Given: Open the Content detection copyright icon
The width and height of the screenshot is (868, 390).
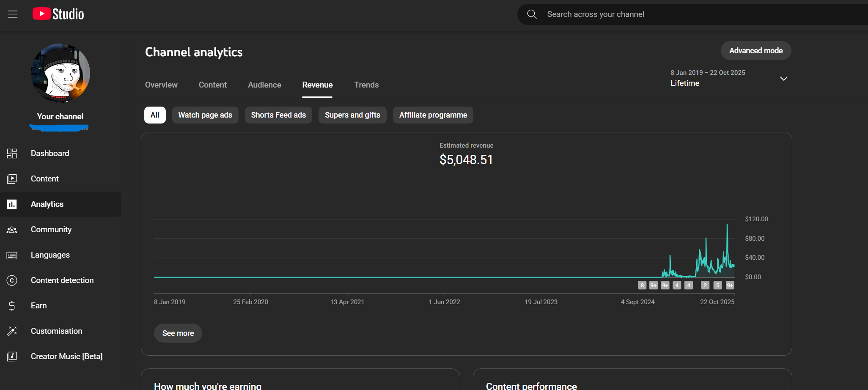Looking at the screenshot, I should click(x=12, y=280).
